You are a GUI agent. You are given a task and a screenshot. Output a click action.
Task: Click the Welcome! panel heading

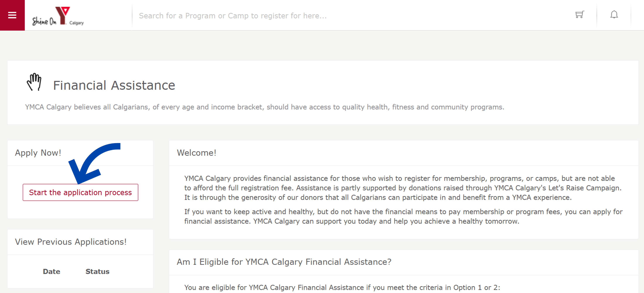pos(197,153)
